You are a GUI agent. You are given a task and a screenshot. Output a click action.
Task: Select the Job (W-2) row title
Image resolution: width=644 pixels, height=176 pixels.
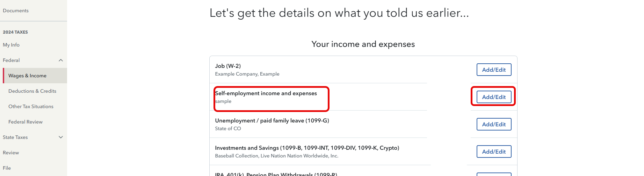(228, 66)
